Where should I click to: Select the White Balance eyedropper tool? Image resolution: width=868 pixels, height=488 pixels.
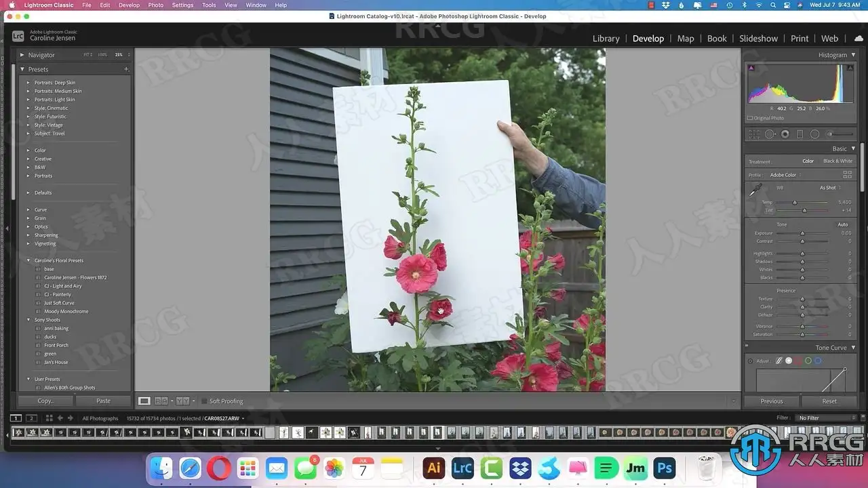coord(755,191)
